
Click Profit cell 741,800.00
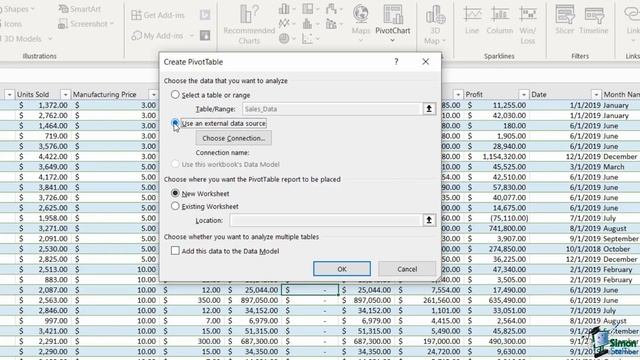point(497,229)
